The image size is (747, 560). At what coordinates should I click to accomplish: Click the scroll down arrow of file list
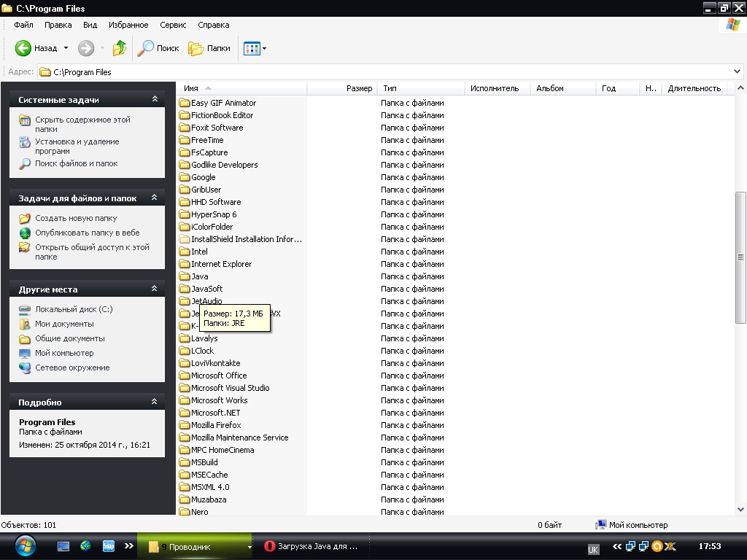tap(740, 509)
